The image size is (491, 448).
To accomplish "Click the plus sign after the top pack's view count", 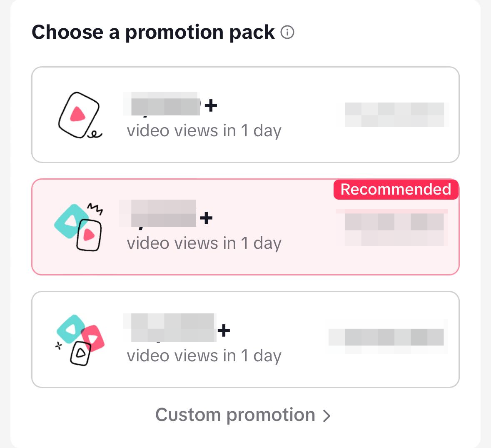I will tap(211, 105).
